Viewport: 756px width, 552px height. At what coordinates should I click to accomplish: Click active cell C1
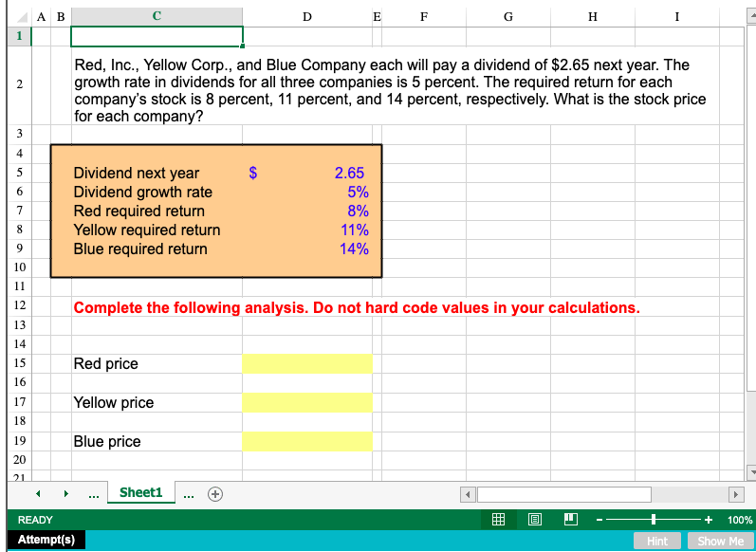[157, 37]
